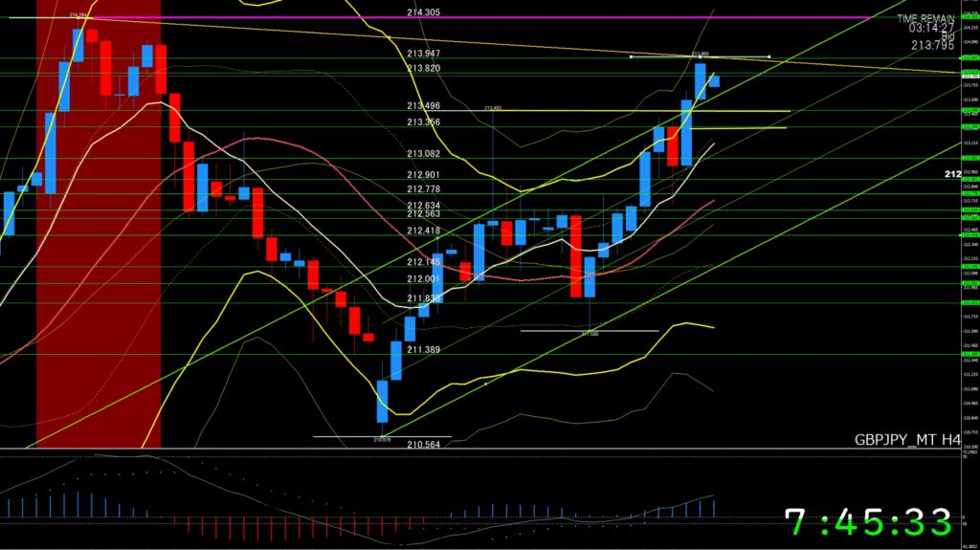Click the 214.305 price level label
980x550 pixels.
point(423,12)
